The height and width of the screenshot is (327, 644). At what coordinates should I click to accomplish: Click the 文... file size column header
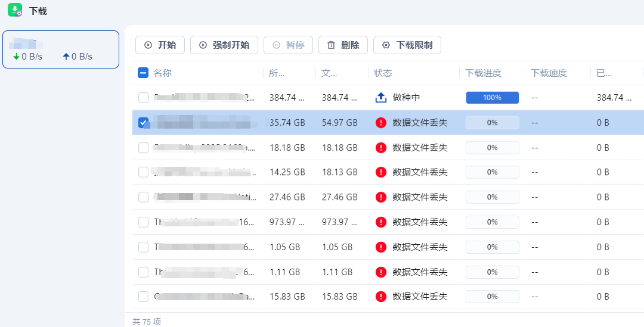coord(329,73)
